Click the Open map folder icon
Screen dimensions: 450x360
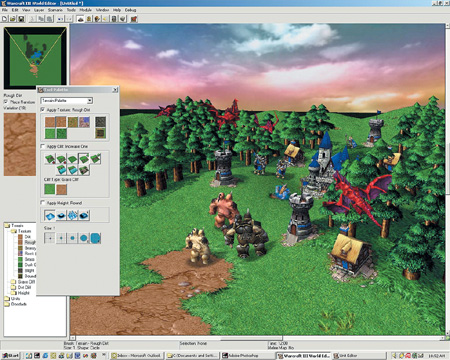(x=13, y=19)
